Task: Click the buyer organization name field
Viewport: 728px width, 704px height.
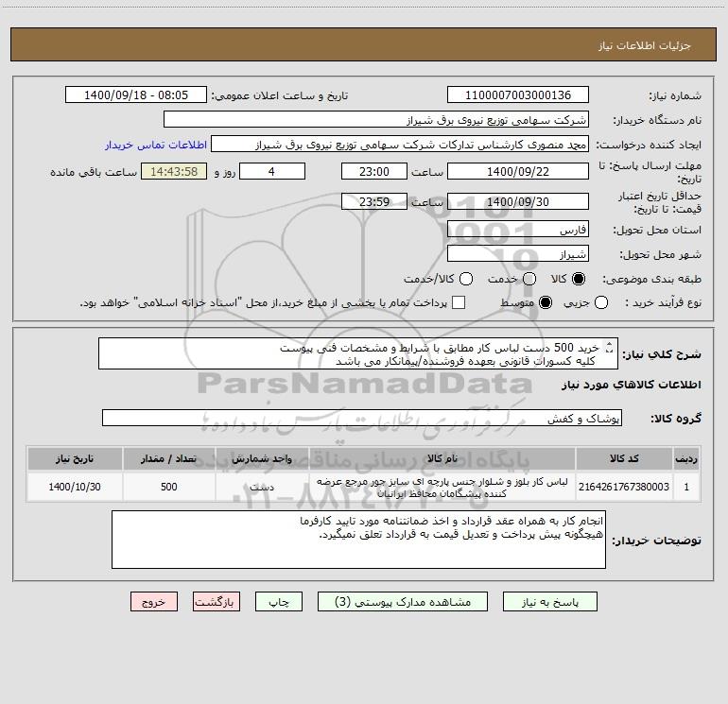Action: click(376, 119)
